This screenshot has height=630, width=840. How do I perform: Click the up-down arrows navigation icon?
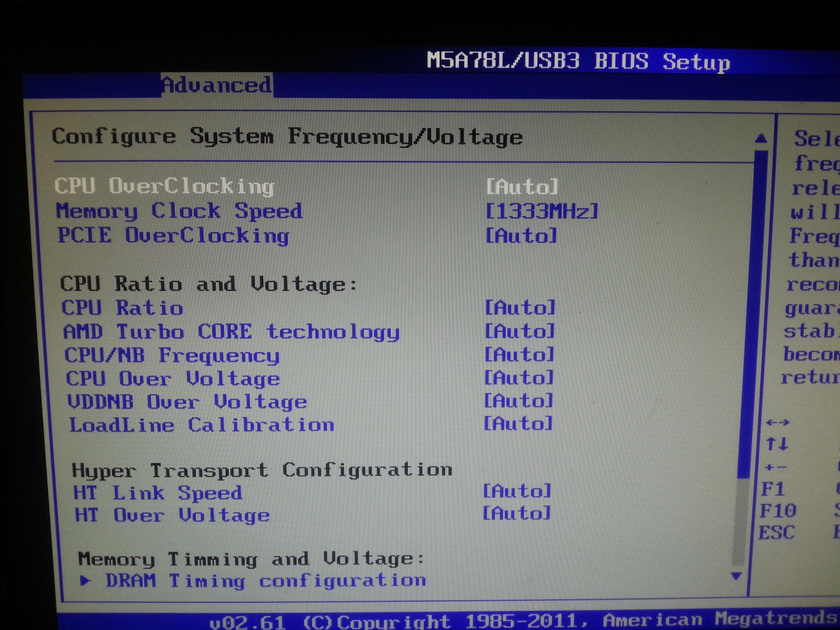pos(777,444)
